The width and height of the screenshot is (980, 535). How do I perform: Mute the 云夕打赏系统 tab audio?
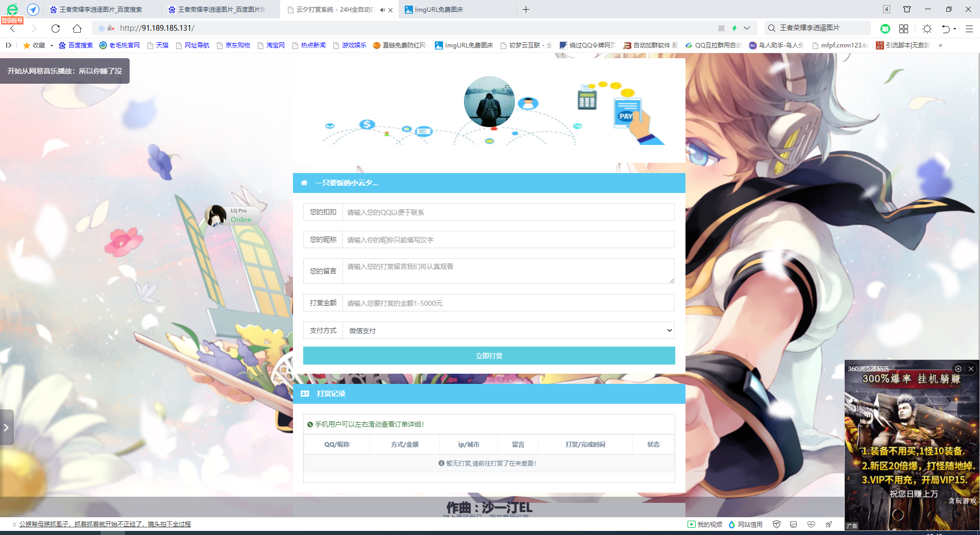tap(382, 10)
